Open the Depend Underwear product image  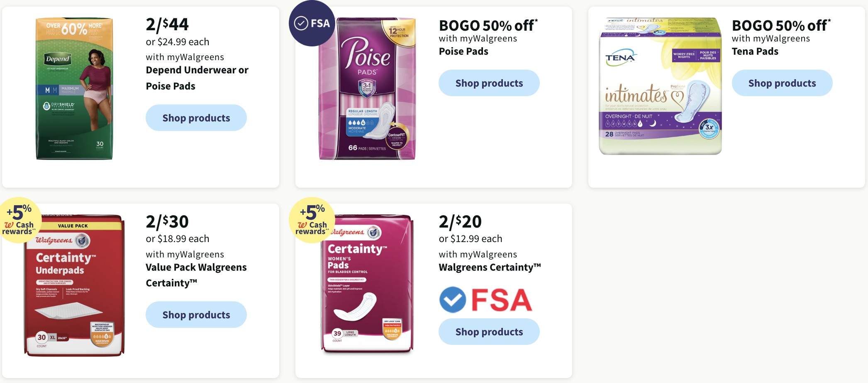(x=74, y=88)
